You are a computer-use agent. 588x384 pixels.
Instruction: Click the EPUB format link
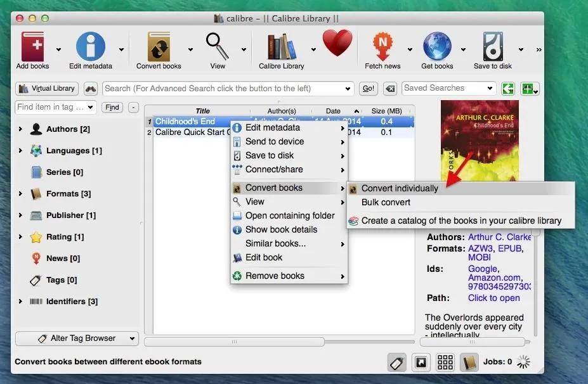point(509,249)
